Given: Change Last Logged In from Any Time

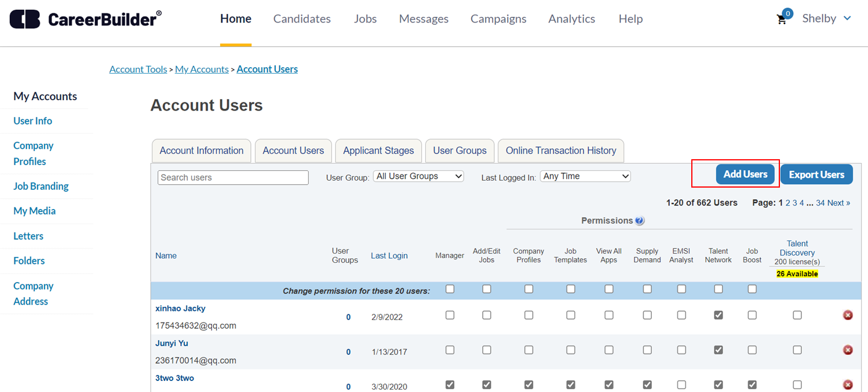Looking at the screenshot, I should point(585,176).
